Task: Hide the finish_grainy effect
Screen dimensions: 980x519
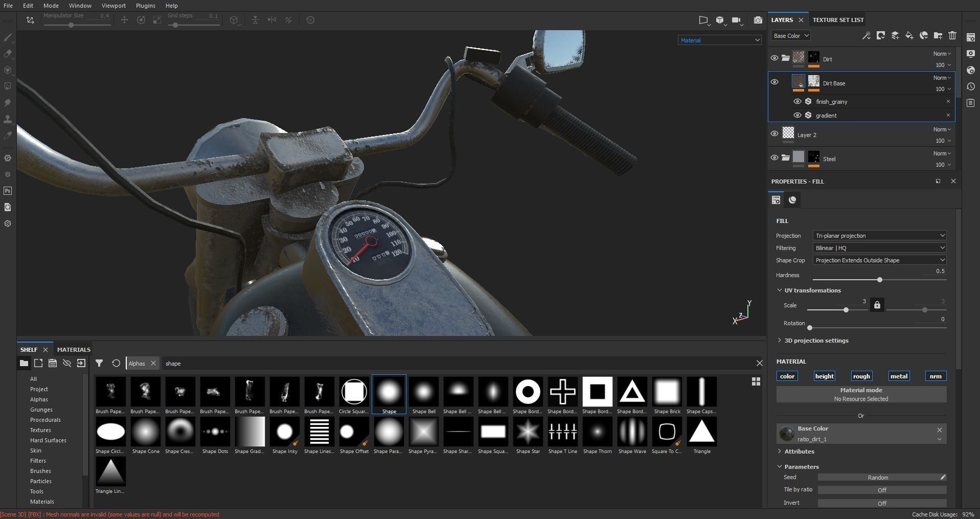Action: [797, 101]
